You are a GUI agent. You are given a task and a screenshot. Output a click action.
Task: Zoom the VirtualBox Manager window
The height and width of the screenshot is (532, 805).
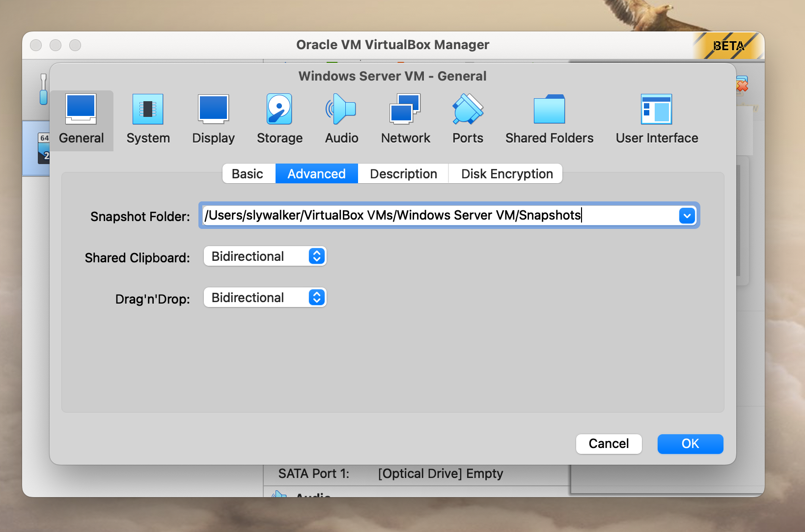point(75,45)
